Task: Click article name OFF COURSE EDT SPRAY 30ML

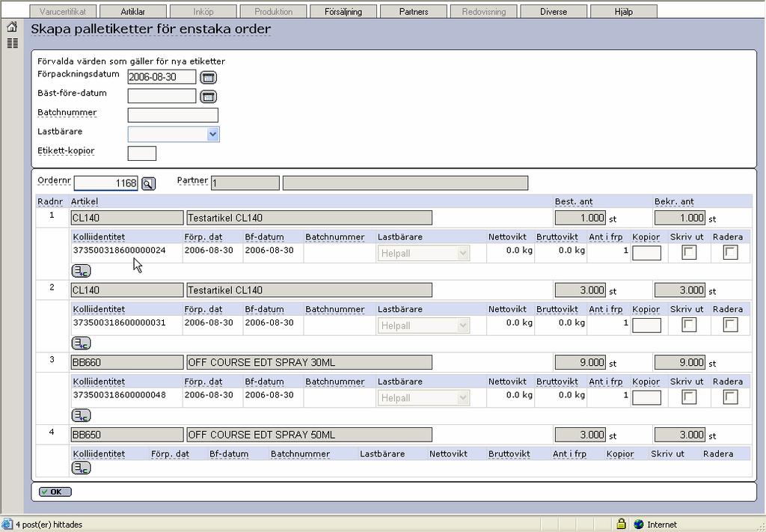Action: 309,362
